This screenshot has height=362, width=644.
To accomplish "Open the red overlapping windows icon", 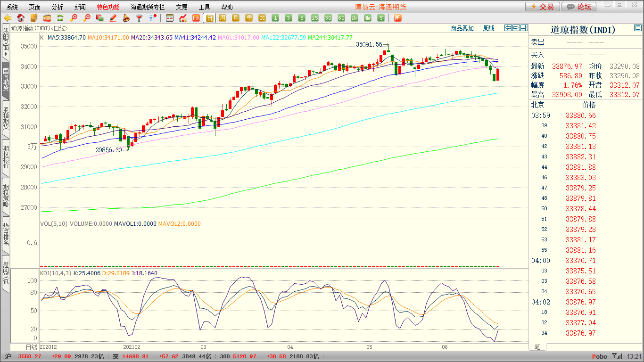I will (x=100, y=18).
